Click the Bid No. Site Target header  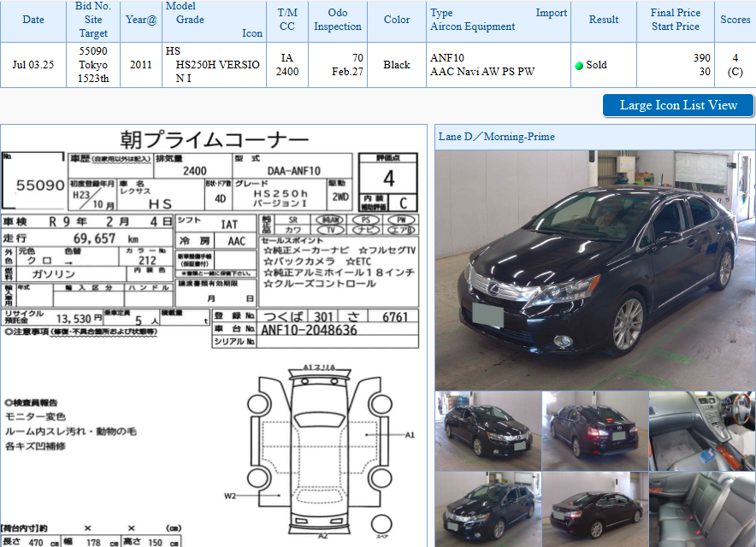93,20
